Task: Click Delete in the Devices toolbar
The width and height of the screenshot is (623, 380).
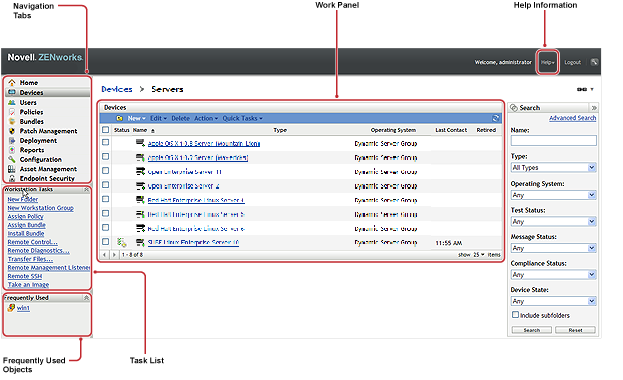Action: [180, 118]
